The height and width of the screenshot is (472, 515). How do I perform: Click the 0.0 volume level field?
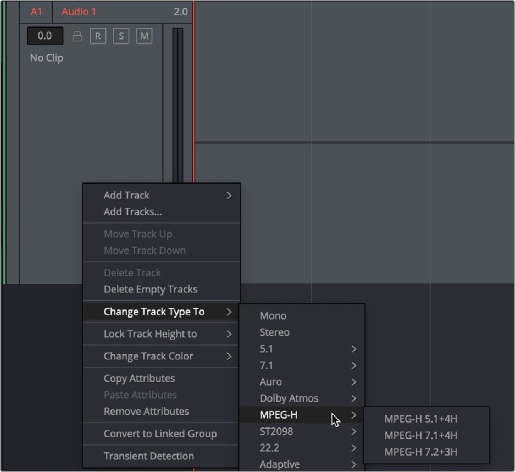(x=45, y=36)
